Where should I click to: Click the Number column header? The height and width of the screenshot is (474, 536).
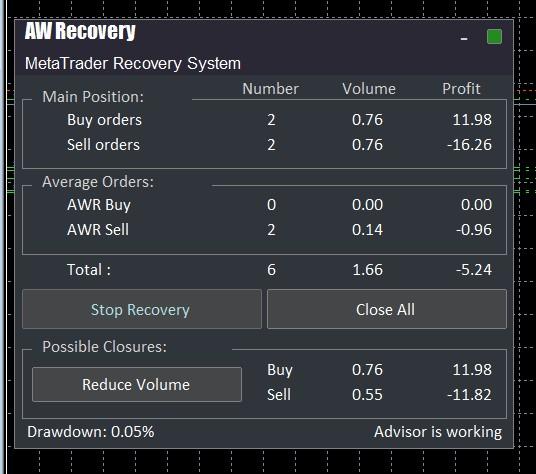tap(270, 89)
